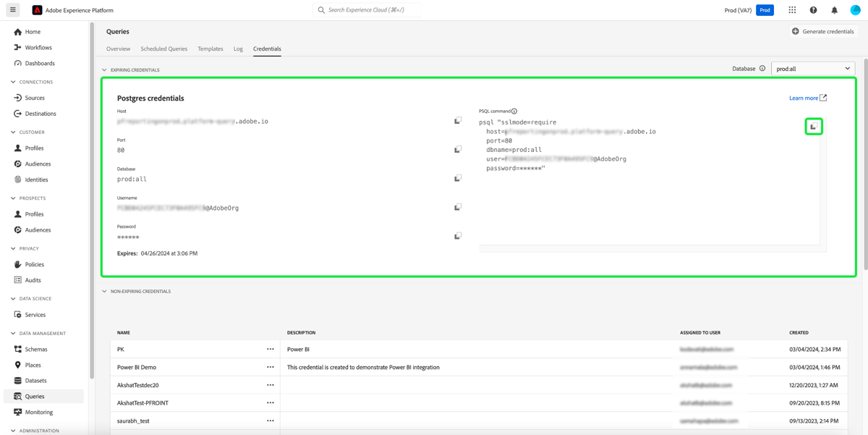
Task: Copy the Port value
Action: (458, 149)
